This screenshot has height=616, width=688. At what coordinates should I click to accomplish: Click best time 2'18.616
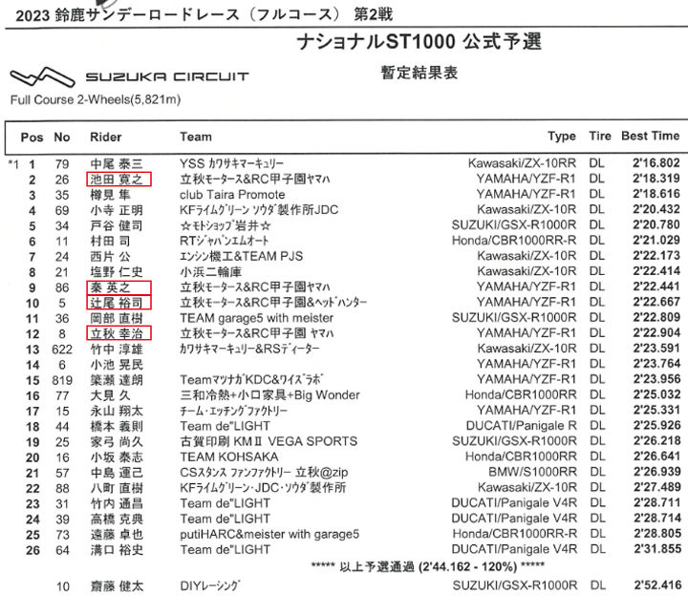coord(656,194)
